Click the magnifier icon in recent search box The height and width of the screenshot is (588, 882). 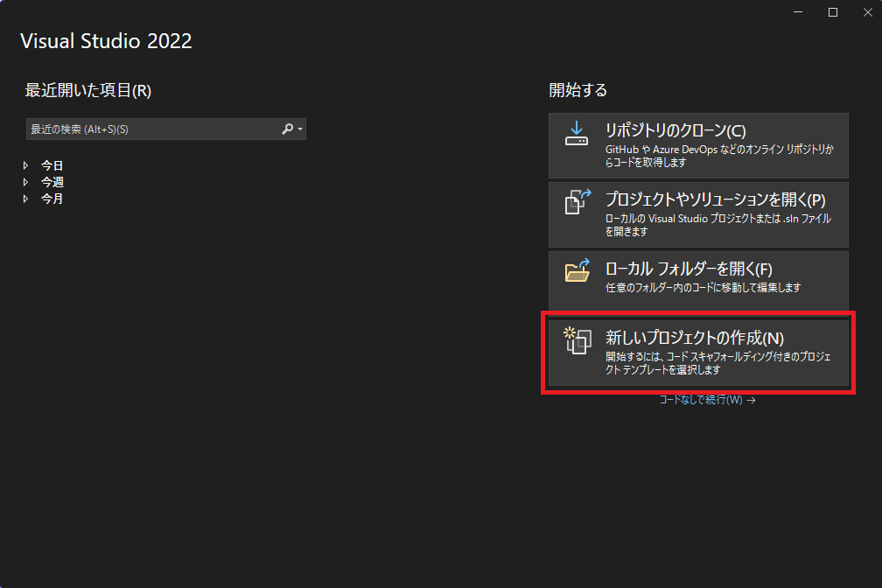click(x=287, y=129)
